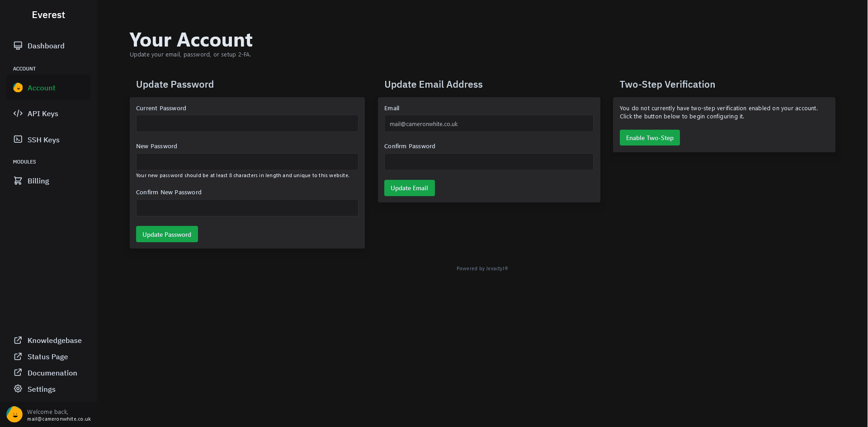Viewport: 868px width, 427px height.
Task: Click the Update Password section heading
Action: click(175, 84)
